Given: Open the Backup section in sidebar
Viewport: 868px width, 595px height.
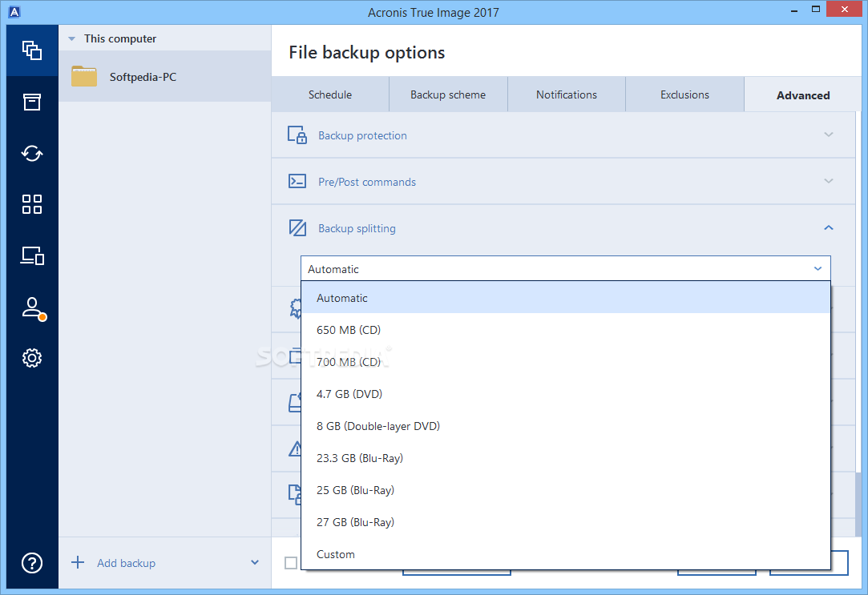Looking at the screenshot, I should 32,50.
